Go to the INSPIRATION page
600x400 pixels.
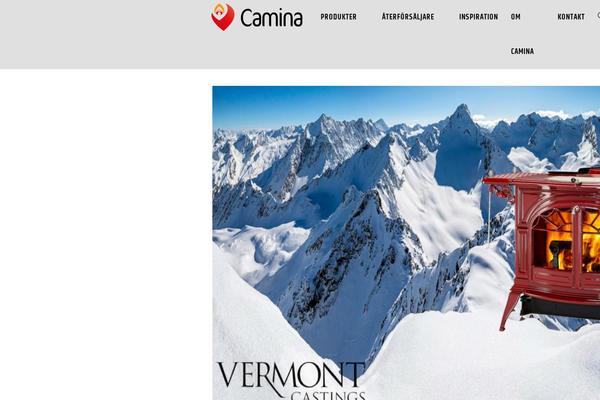(x=478, y=17)
